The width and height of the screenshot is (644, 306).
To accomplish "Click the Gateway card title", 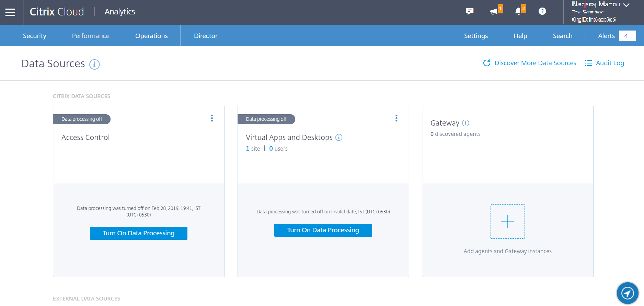I will pyautogui.click(x=445, y=123).
